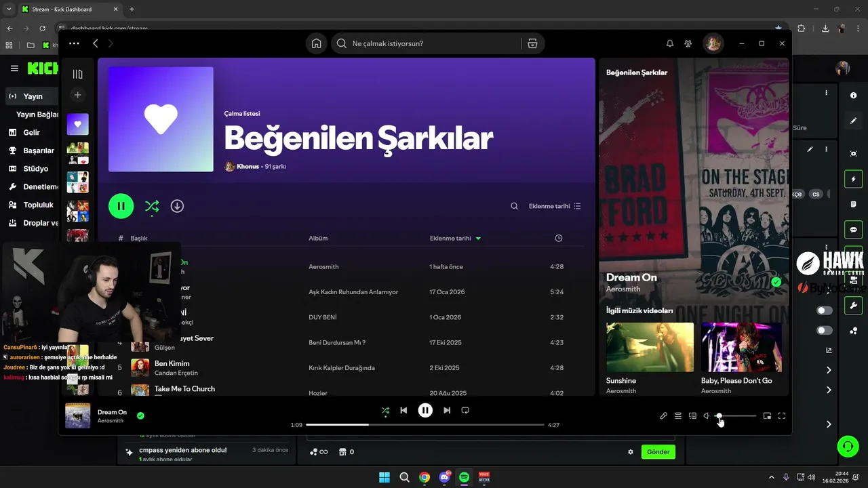Open Spotify profile avatar menu
This screenshot has width=868, height=488.
[x=713, y=43]
